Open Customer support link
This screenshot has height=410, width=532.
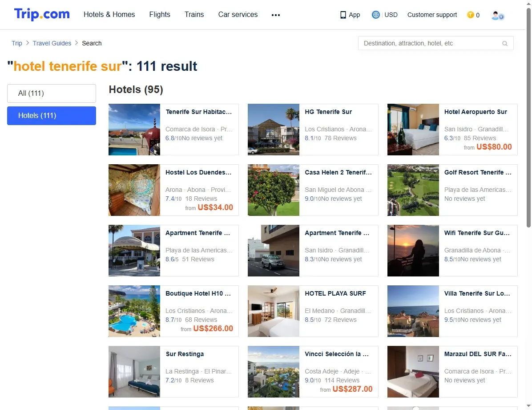pyautogui.click(x=432, y=15)
